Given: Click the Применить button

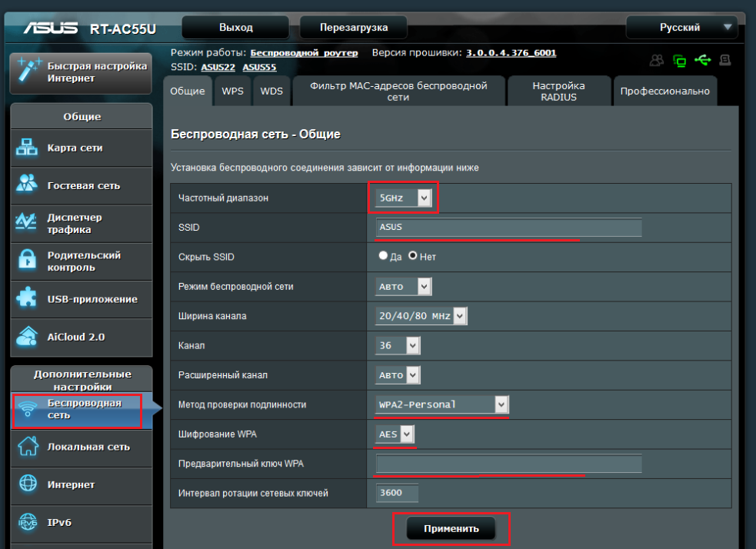Looking at the screenshot, I should (x=451, y=528).
